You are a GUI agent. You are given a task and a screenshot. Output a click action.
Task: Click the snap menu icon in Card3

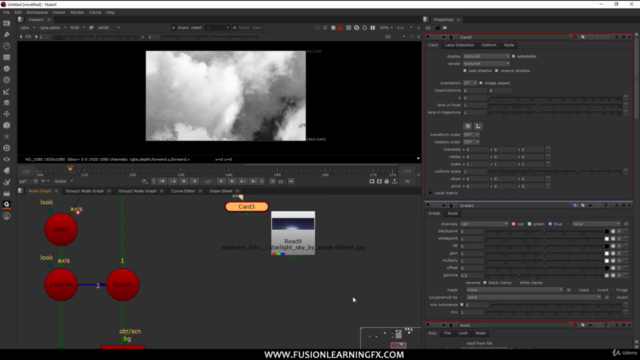478,126
